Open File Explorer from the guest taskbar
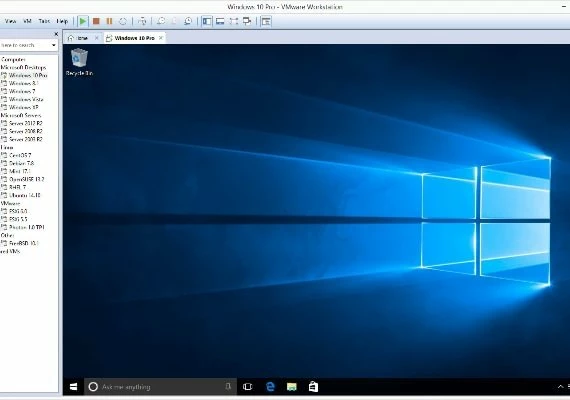This screenshot has width=570, height=400. pyautogui.click(x=292, y=387)
